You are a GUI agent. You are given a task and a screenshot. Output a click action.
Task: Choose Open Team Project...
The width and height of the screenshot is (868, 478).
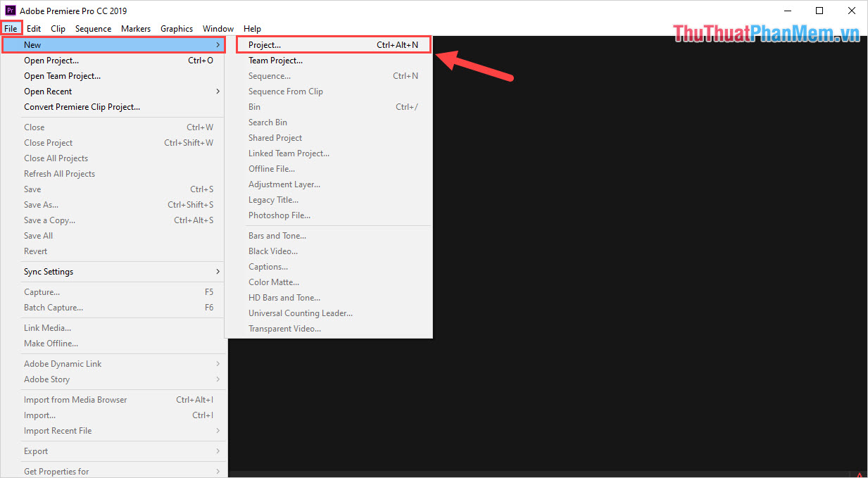pos(113,76)
